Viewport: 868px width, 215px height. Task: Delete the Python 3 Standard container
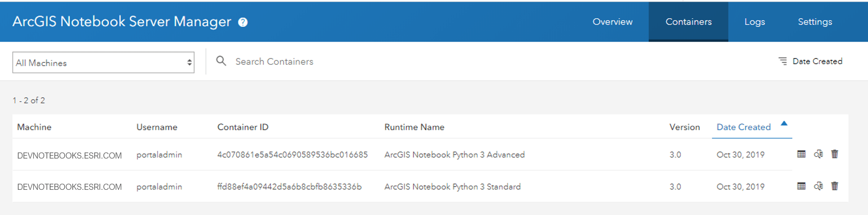(x=835, y=186)
